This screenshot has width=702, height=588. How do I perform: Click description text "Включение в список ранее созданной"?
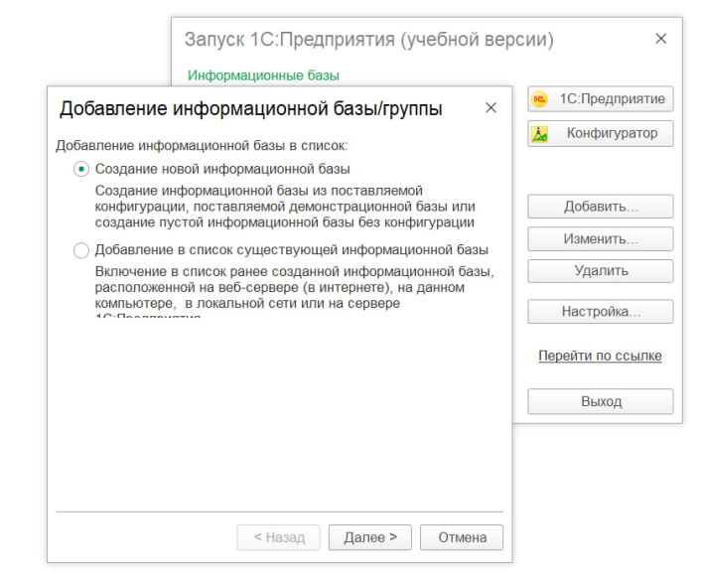tap(217, 272)
